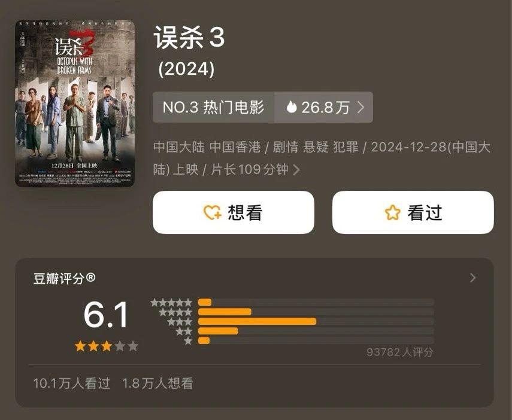Tap the one-star rating row icon
Screen dimensions: 512x420
[x=188, y=341]
